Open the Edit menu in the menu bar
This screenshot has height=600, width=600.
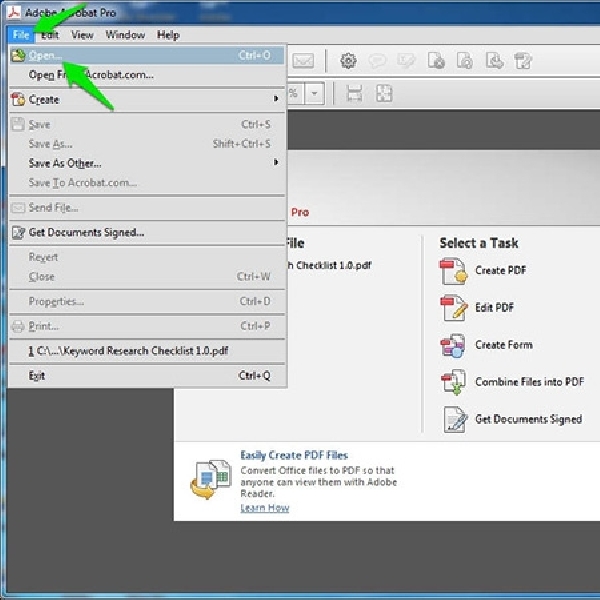coord(50,35)
